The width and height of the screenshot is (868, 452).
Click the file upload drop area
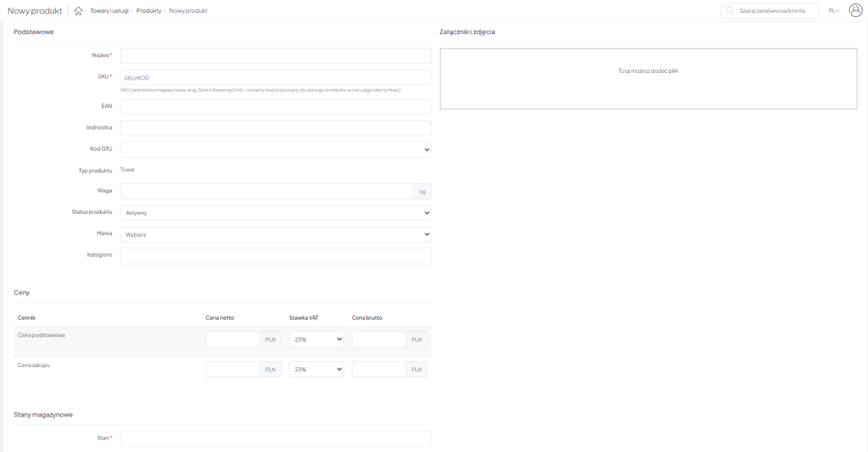pos(648,79)
